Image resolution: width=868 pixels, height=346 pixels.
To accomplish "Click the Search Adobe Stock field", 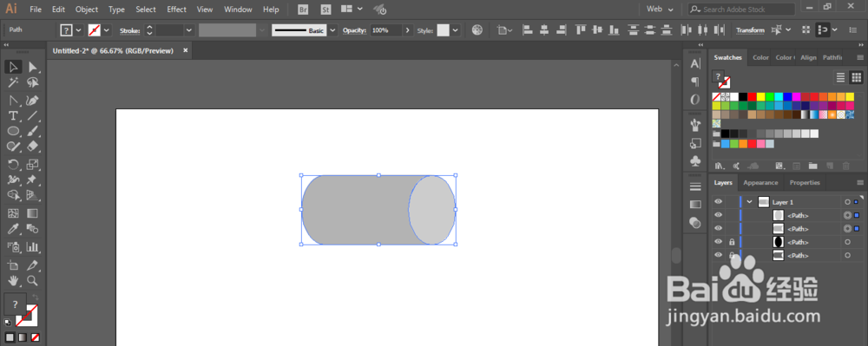I will tap(742, 10).
